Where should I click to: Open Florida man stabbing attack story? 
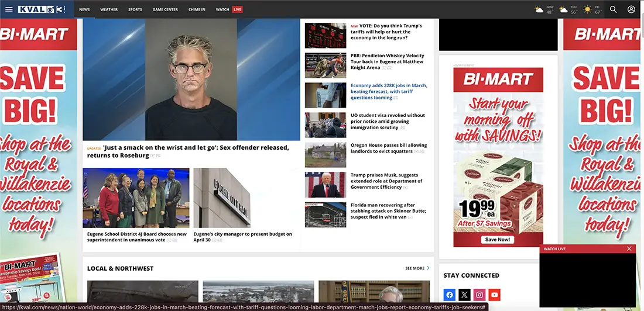[389, 211]
